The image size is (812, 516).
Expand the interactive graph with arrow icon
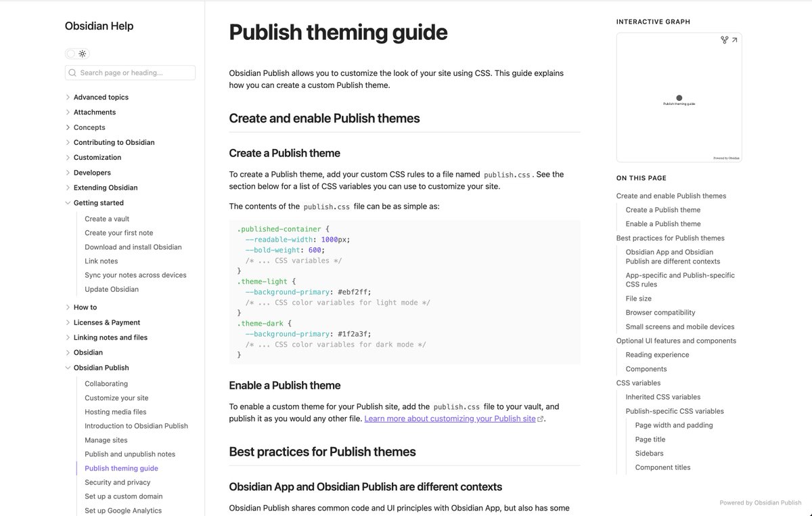[x=735, y=40]
